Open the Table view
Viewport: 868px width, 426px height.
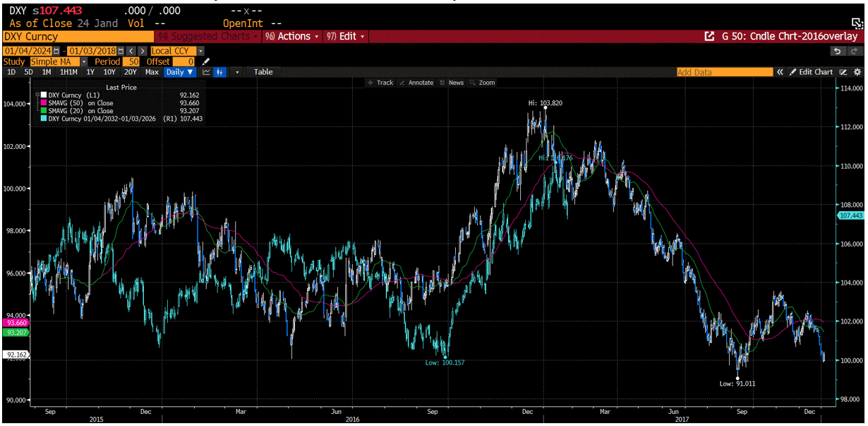(263, 71)
